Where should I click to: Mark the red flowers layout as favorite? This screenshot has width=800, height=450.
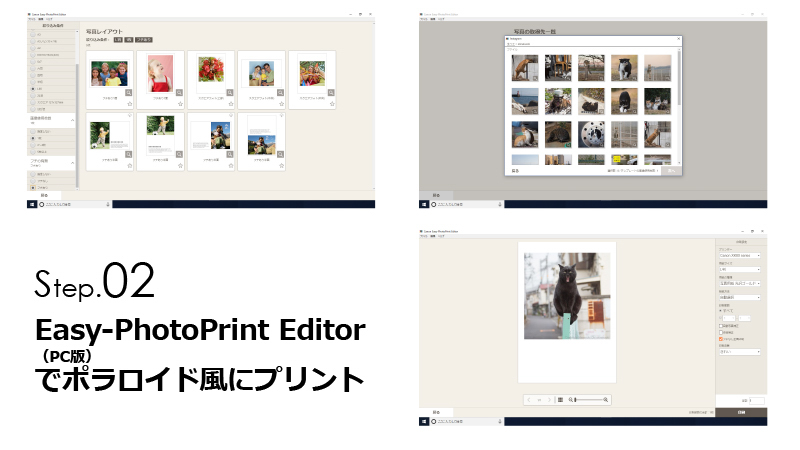click(231, 104)
